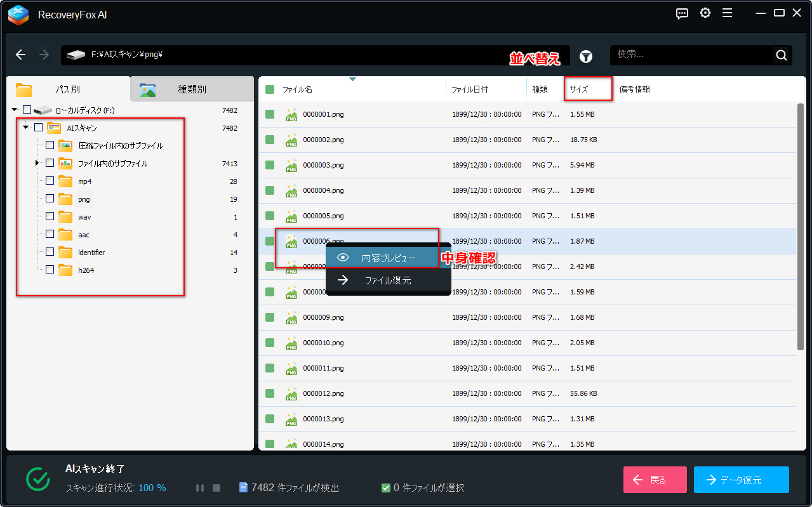Collapse the ローカルディスク (F:) node
Viewport: 812px width, 507px height.
(15, 110)
